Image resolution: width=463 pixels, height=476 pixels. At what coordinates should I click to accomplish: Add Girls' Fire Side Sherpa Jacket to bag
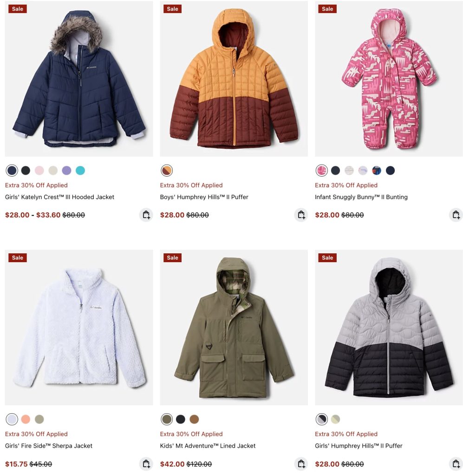point(146,464)
